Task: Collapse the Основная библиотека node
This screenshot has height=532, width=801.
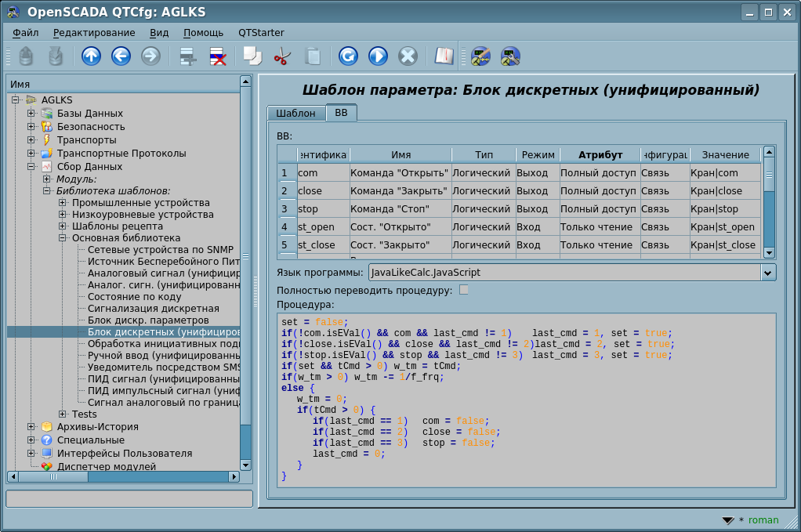Action: pos(63,238)
